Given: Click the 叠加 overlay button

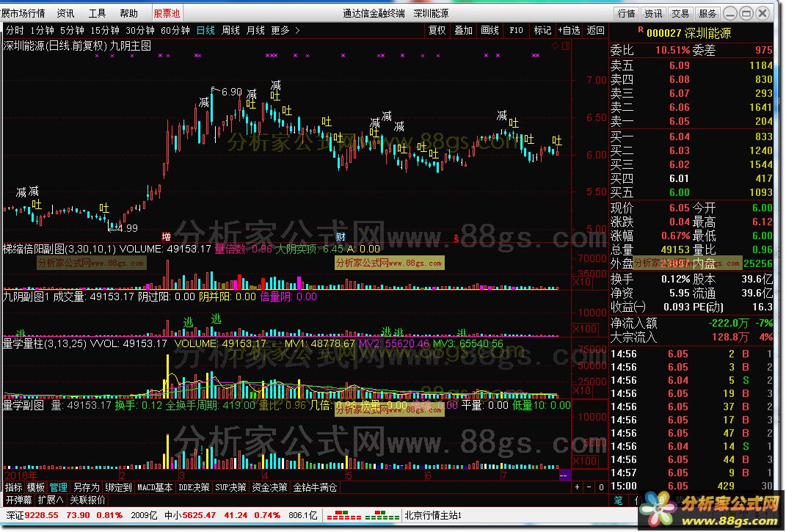Looking at the screenshot, I should tap(463, 31).
